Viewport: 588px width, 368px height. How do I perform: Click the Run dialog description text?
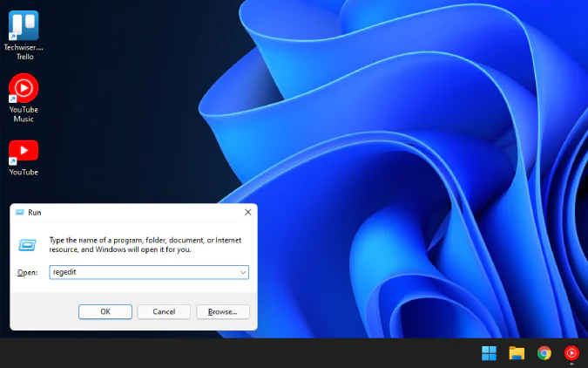[144, 244]
